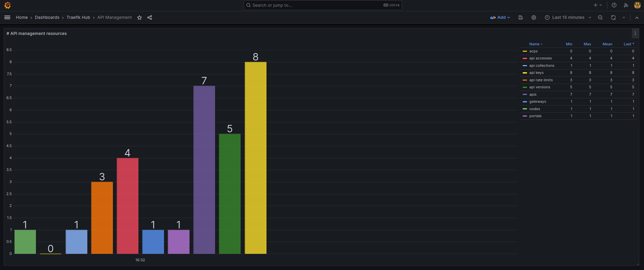The width and height of the screenshot is (644, 270).
Task: Click the panel title API management resources
Action: (37, 34)
